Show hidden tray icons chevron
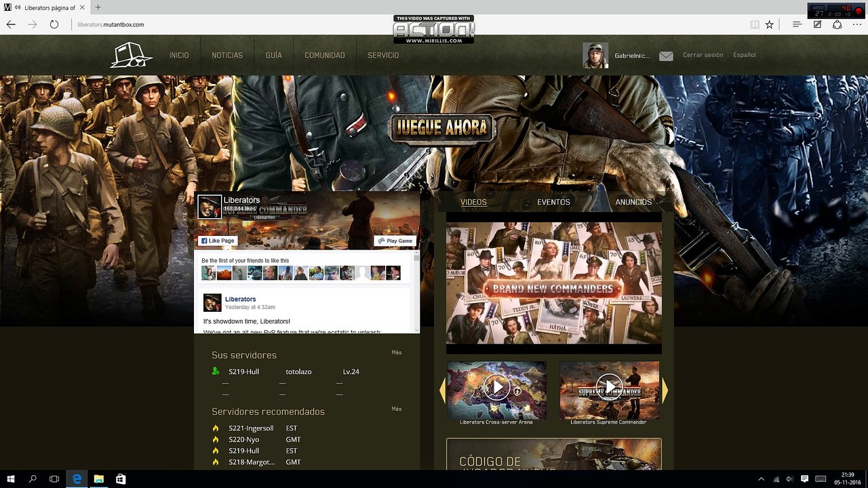The image size is (868, 488). pyautogui.click(x=761, y=479)
